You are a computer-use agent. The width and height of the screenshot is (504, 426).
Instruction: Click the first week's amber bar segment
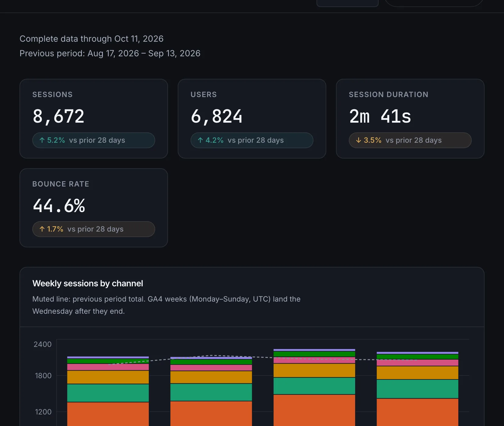click(108, 377)
